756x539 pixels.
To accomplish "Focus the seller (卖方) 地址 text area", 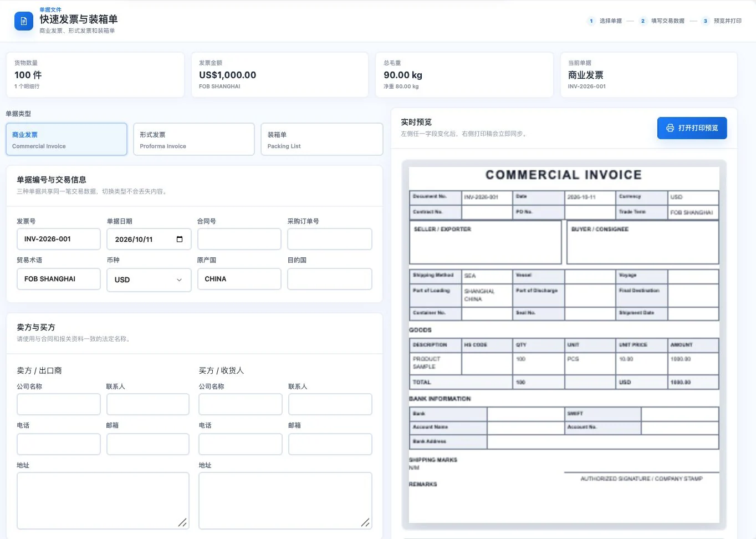I will [x=103, y=501].
